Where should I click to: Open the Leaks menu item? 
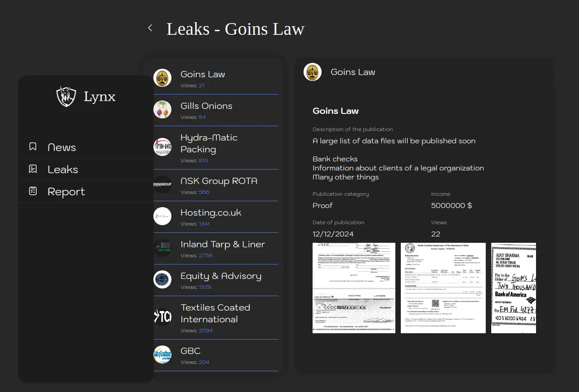63,170
